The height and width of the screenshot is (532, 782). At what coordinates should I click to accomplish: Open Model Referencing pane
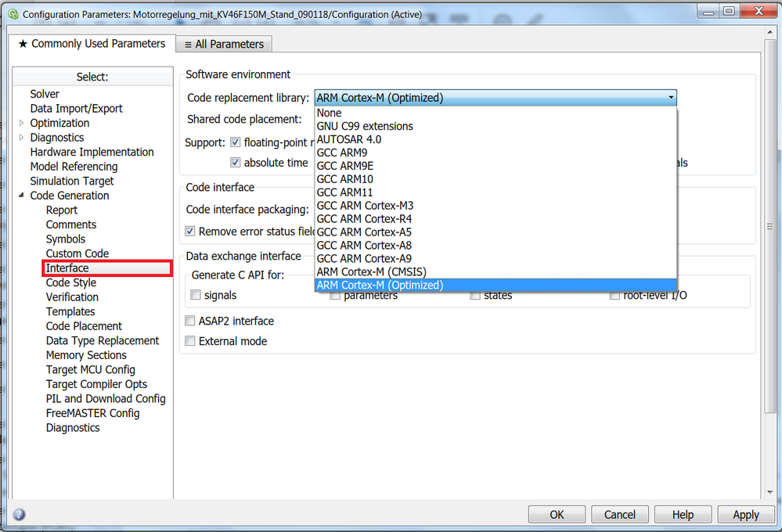74,166
